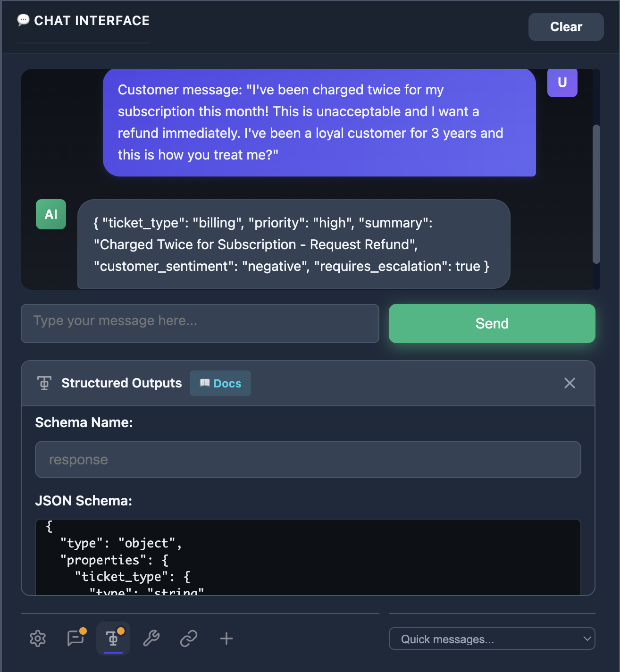Screen dimensions: 620x672
Task: Click the link chain icon
Action: (x=189, y=638)
